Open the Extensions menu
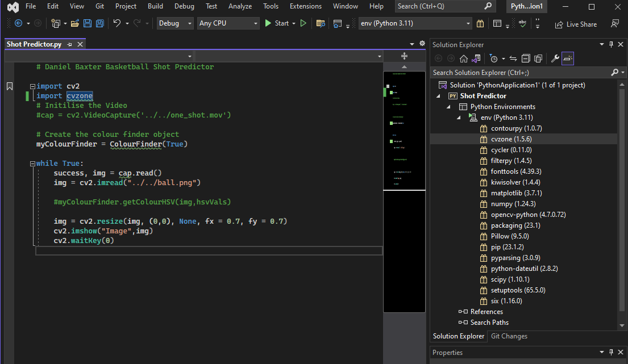 click(306, 6)
